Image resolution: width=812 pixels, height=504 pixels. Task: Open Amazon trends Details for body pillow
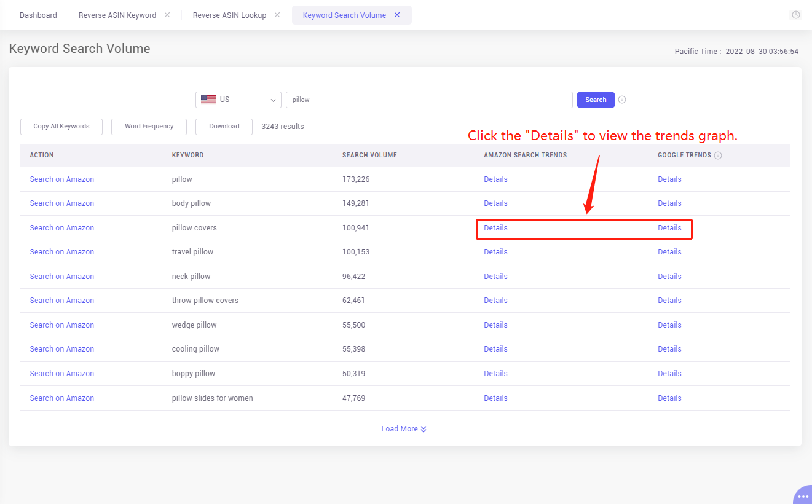click(495, 203)
